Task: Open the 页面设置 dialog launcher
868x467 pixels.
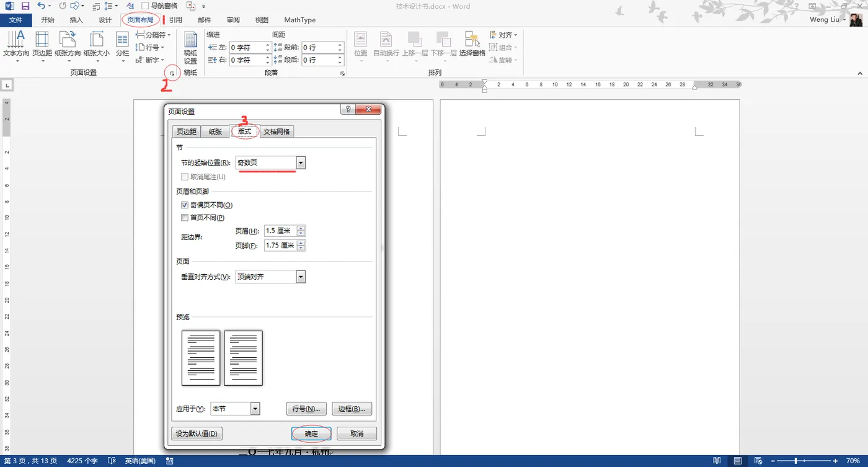Action: pyautogui.click(x=172, y=74)
